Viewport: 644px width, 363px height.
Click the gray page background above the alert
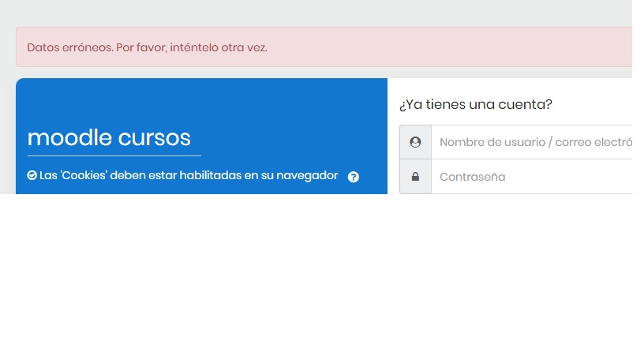[316, 12]
